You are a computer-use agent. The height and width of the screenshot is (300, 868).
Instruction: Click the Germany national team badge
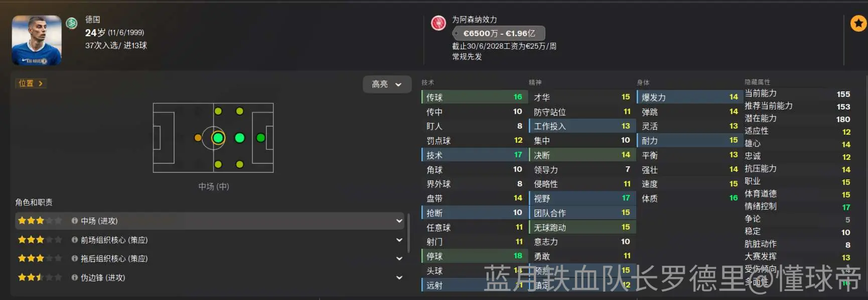click(x=72, y=23)
